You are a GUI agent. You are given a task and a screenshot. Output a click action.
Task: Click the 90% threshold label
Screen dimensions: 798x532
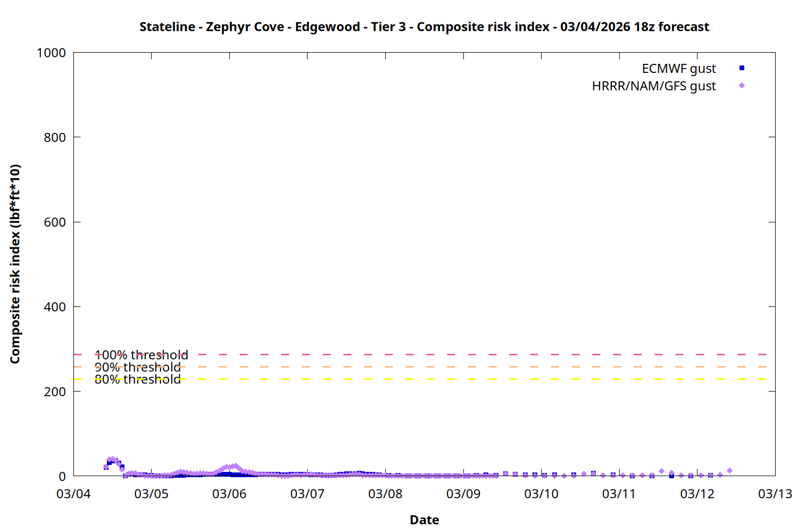[138, 367]
